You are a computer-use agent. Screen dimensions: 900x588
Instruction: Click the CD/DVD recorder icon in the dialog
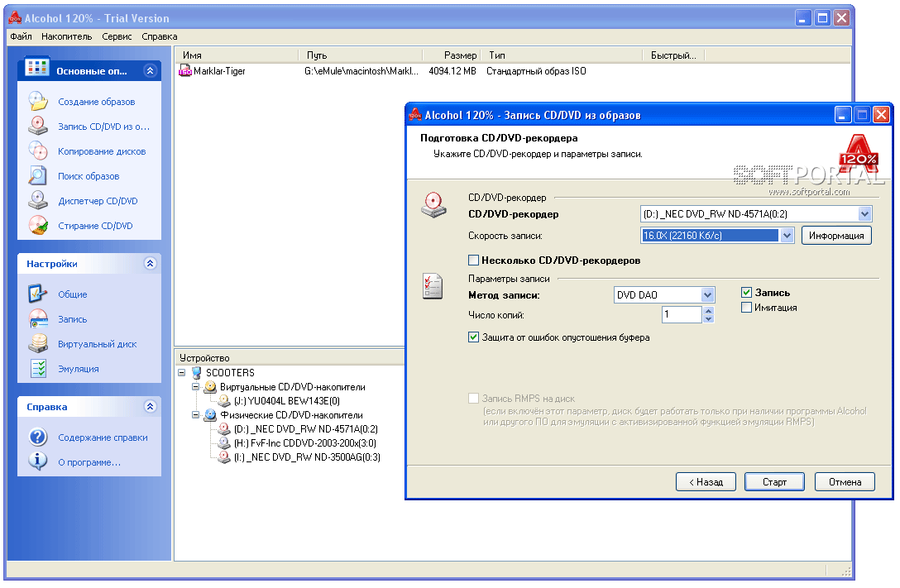tap(434, 205)
